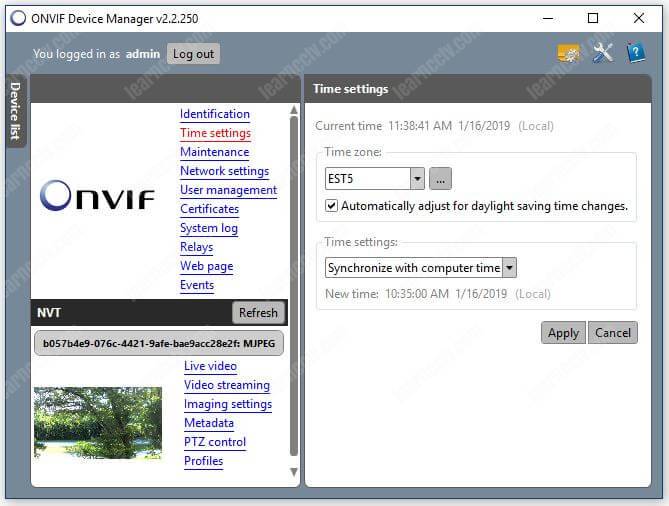Select the MJPEG profile token button
The image size is (669, 506).
pyautogui.click(x=159, y=343)
